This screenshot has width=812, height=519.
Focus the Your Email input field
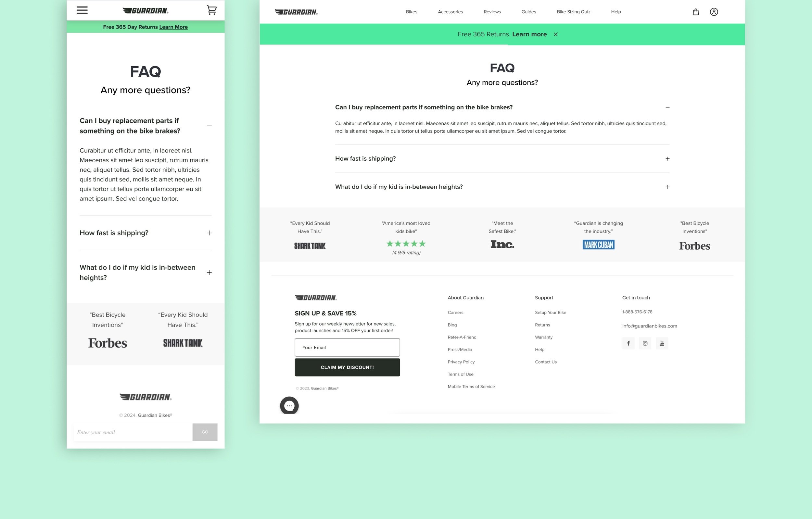coord(347,347)
